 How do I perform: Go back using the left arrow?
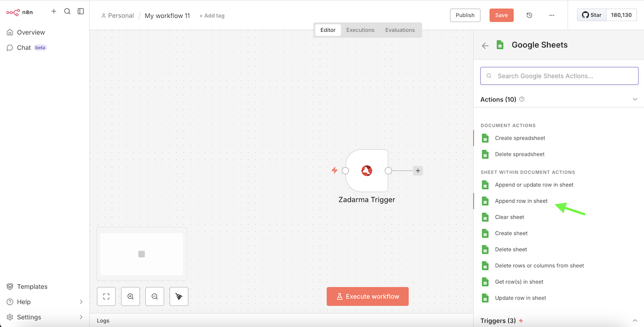pos(485,46)
